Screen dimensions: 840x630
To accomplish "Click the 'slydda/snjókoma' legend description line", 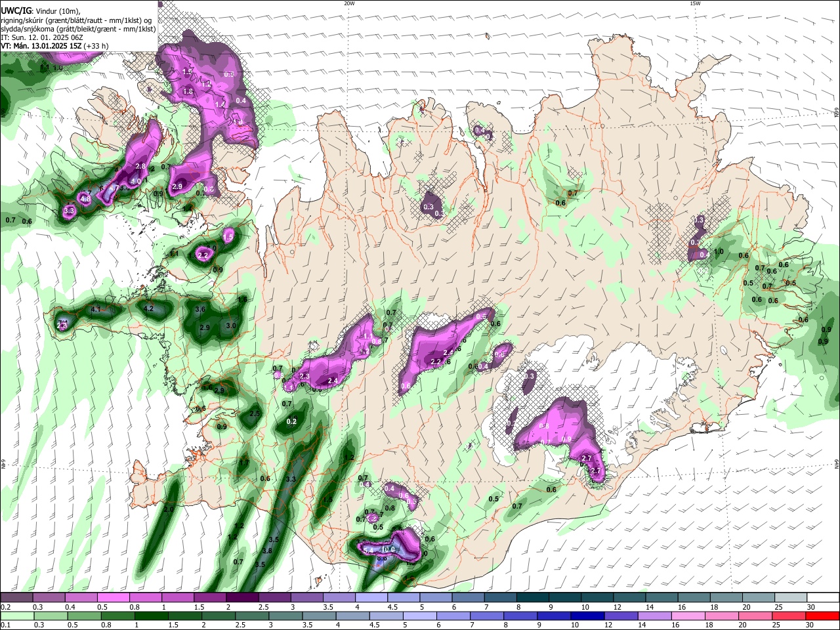I will click(78, 29).
